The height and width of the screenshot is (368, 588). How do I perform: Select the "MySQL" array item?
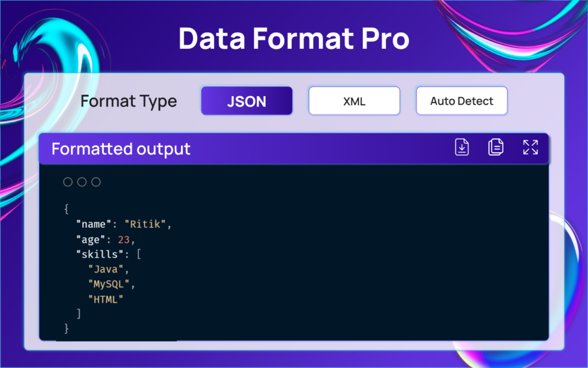[109, 284]
